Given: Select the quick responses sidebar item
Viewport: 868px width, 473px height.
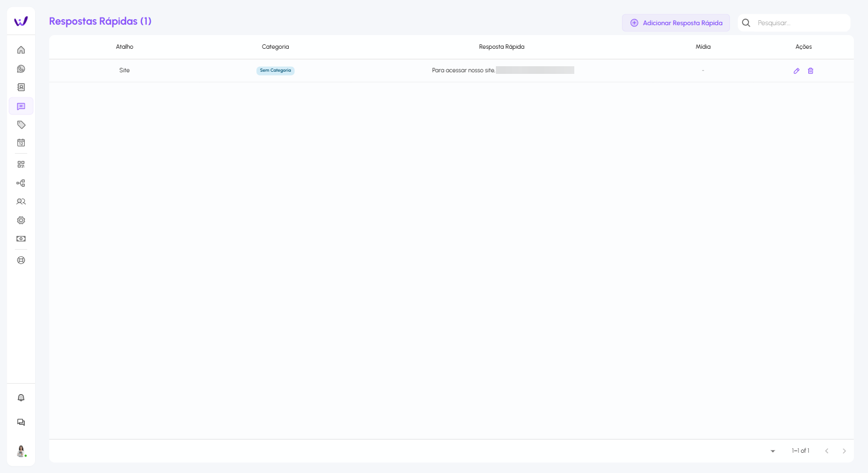Looking at the screenshot, I should point(21,106).
